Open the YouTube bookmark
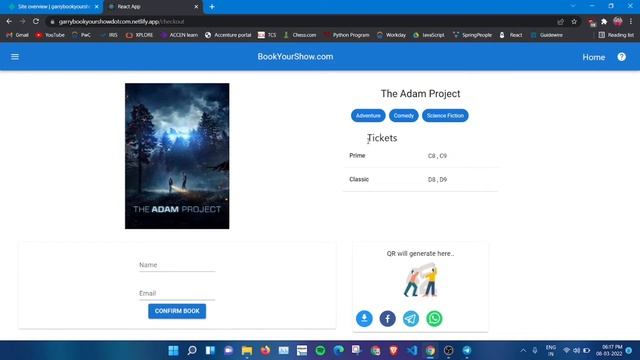Viewport: 640px width, 360px height. click(50, 35)
